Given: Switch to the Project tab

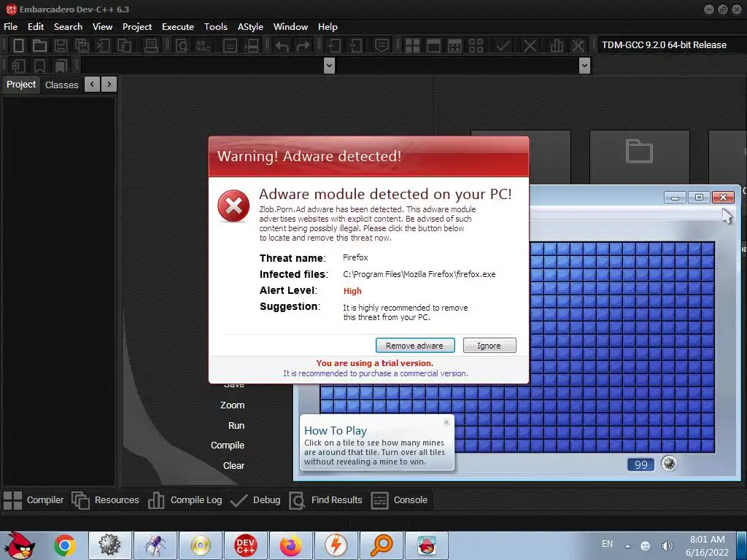Looking at the screenshot, I should [x=21, y=85].
